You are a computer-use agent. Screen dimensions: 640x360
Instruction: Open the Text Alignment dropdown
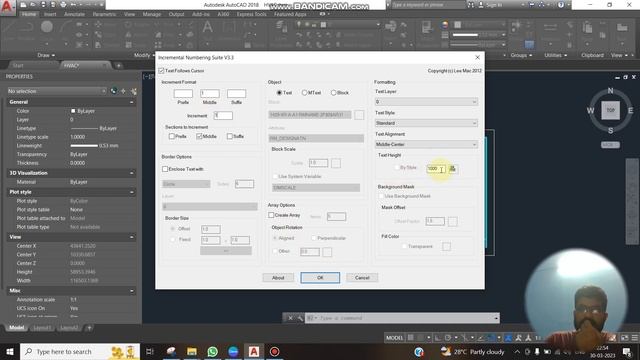tap(426, 144)
